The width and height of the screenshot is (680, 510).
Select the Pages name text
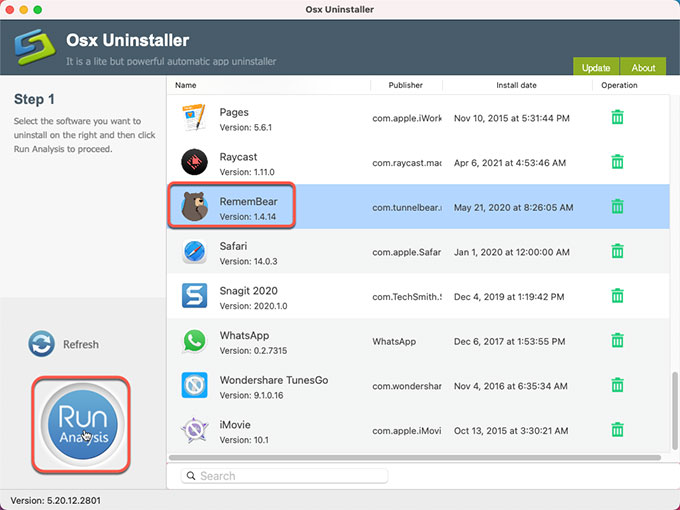coord(234,112)
